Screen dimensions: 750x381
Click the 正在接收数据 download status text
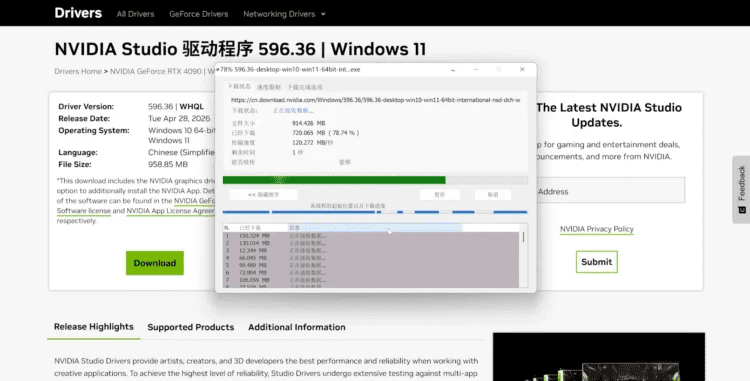pyautogui.click(x=293, y=110)
